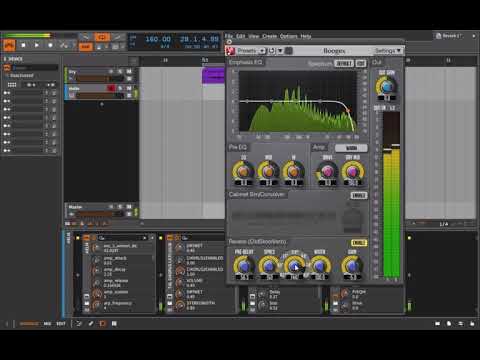This screenshot has height=360, width=480.
Task: Click the Reverb Pre-Delay knob
Action: coord(244,266)
